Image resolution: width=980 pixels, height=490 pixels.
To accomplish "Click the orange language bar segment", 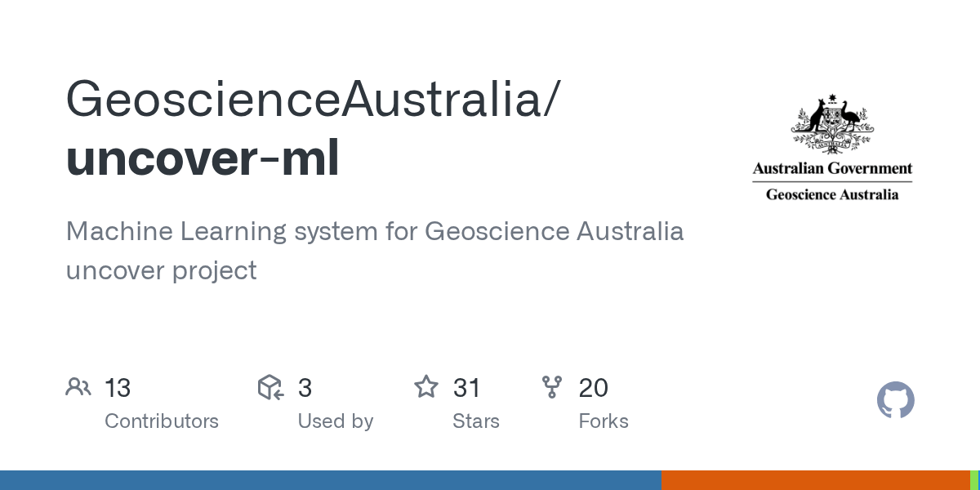I will (x=814, y=480).
